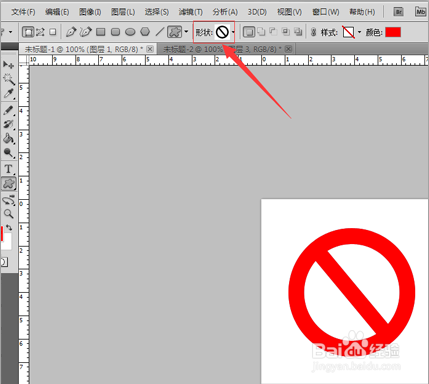429x384 pixels.
Task: Enable Create New Shape Layer mode
Action: coord(249,32)
